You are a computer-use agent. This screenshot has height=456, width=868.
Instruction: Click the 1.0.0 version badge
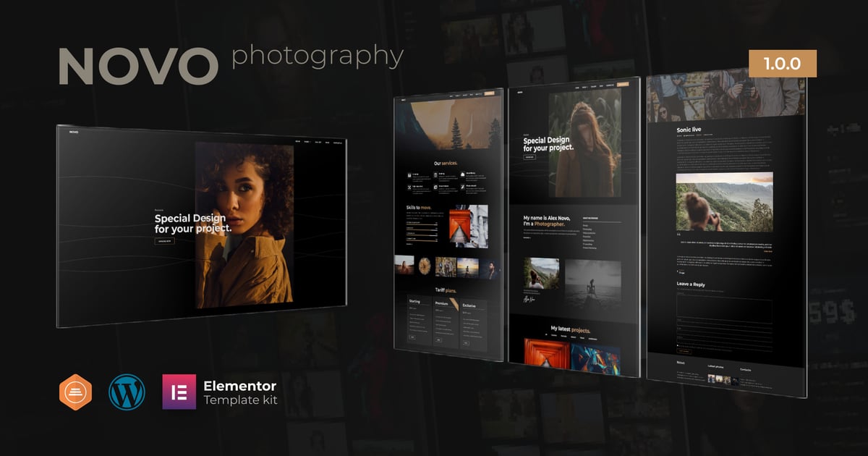[782, 64]
